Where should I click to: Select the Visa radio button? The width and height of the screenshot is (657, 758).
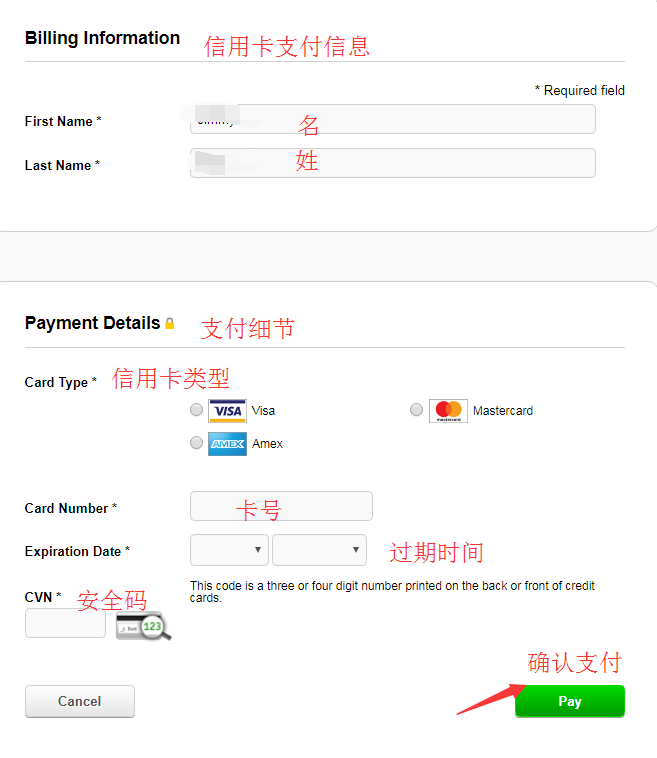point(196,410)
